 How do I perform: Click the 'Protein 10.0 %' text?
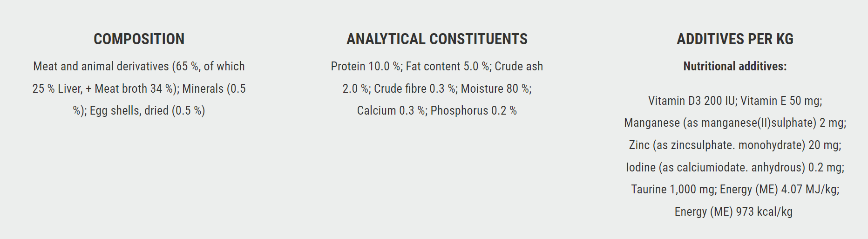[x=366, y=67]
